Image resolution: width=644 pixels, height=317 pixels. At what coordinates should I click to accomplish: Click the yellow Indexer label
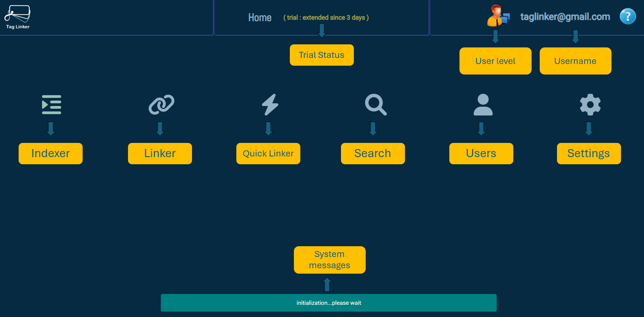pyautogui.click(x=50, y=153)
